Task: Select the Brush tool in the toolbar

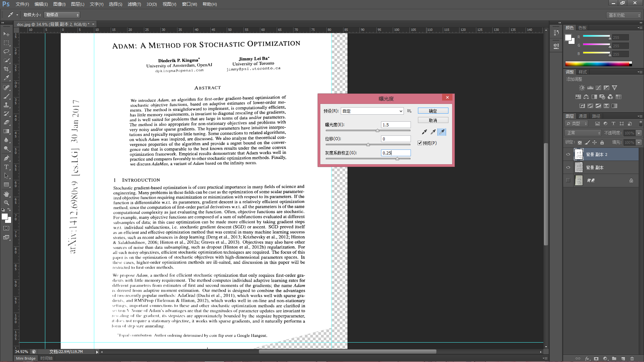Action: point(6,96)
